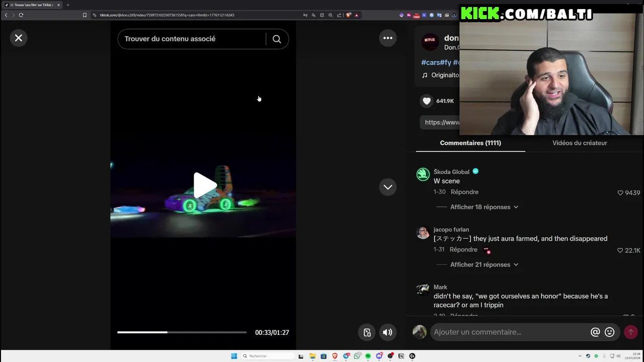
Task: Click the @ mention icon
Action: click(595, 332)
